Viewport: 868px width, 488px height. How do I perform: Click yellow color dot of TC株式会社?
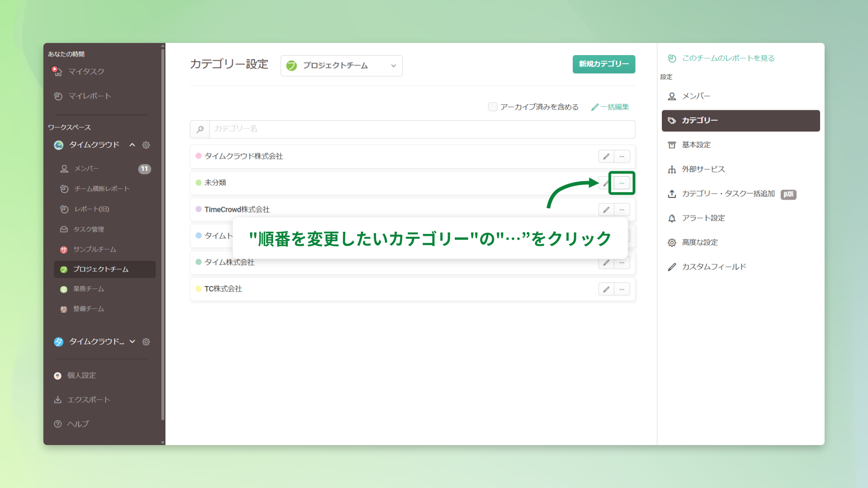click(198, 289)
